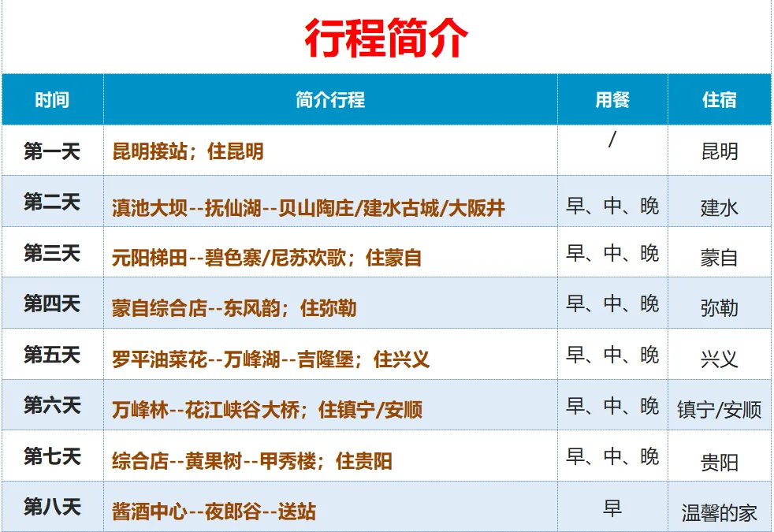Select the 兴义 lodging cell

[x=719, y=359]
